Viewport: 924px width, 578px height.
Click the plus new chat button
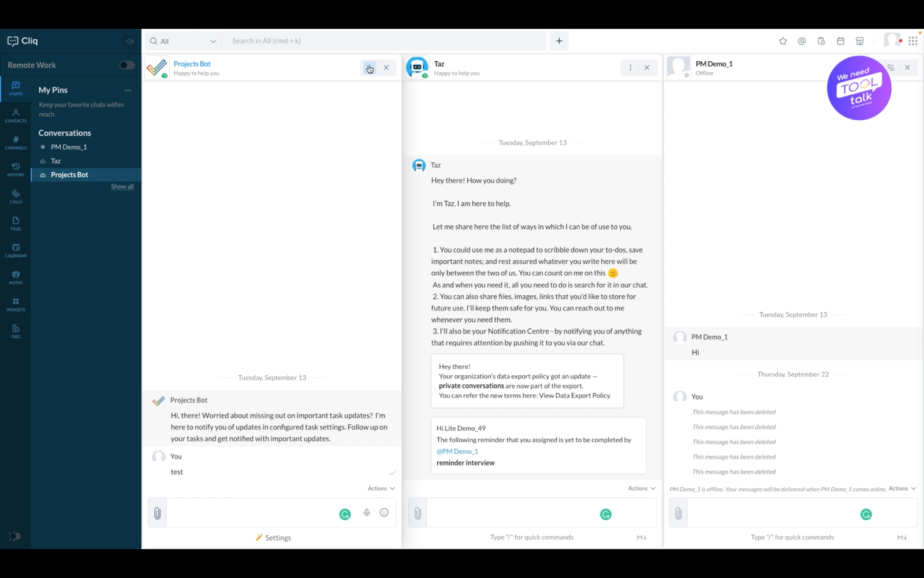[x=559, y=41]
